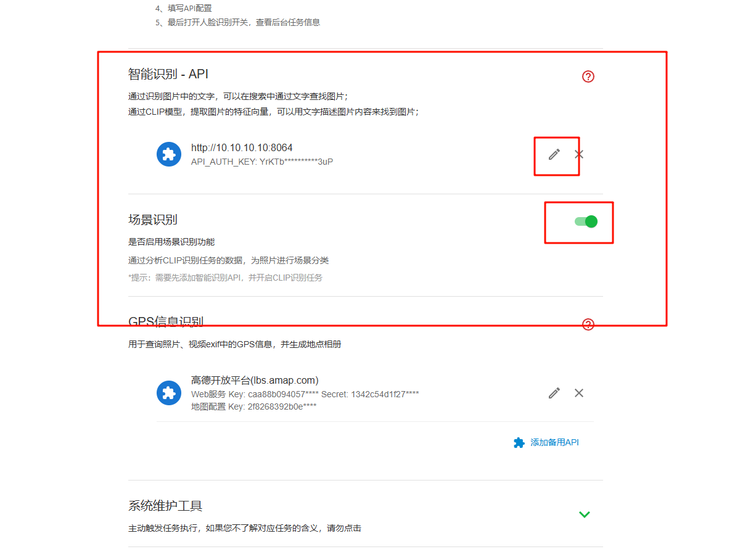Click the 系统维护工具 heading
Image resolution: width=756 pixels, height=557 pixels.
click(x=165, y=506)
